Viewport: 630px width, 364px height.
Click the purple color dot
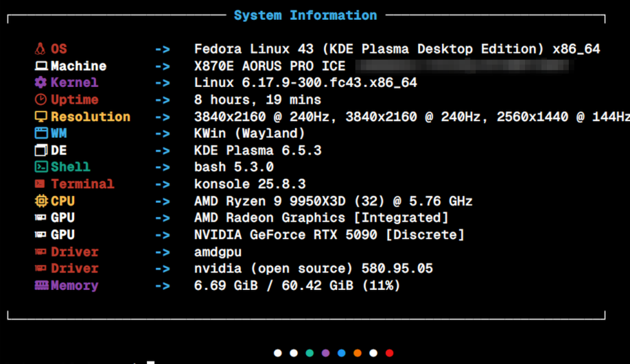coord(325,353)
